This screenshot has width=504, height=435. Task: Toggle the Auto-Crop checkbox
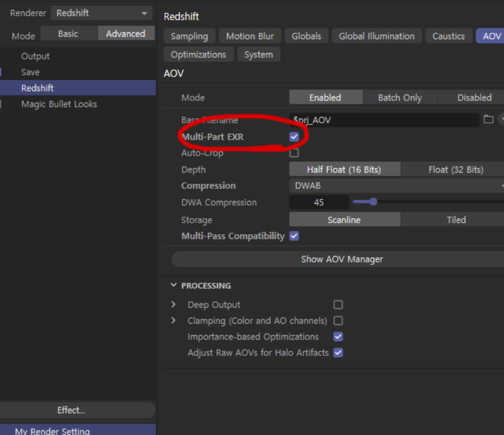click(294, 153)
